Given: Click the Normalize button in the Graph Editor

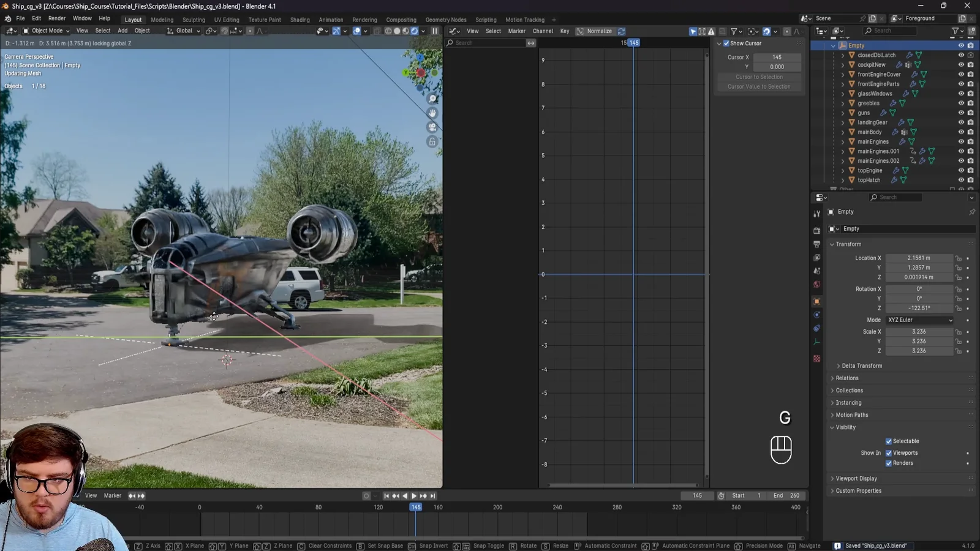Looking at the screenshot, I should point(599,31).
